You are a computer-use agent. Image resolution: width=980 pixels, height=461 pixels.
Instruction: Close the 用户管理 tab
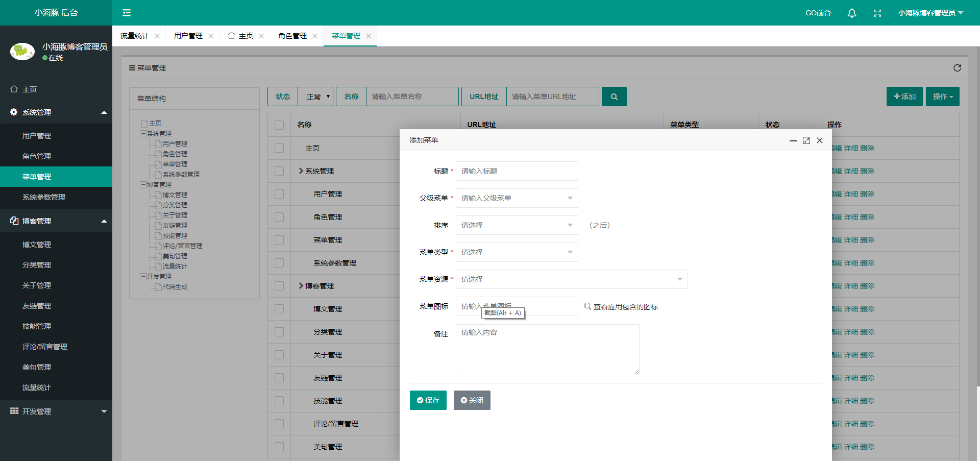[211, 36]
